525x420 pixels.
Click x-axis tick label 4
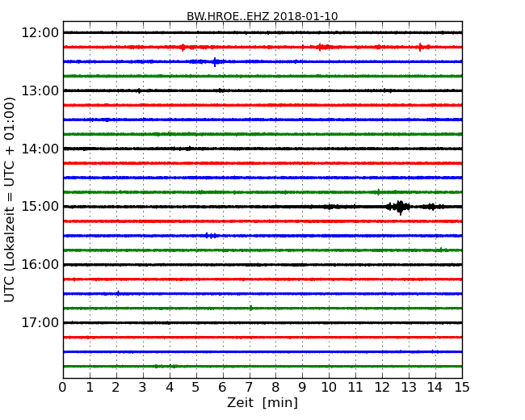pyautogui.click(x=170, y=388)
